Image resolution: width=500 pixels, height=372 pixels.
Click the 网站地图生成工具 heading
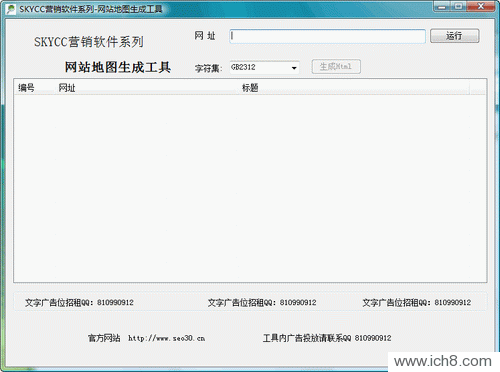pyautogui.click(x=118, y=67)
